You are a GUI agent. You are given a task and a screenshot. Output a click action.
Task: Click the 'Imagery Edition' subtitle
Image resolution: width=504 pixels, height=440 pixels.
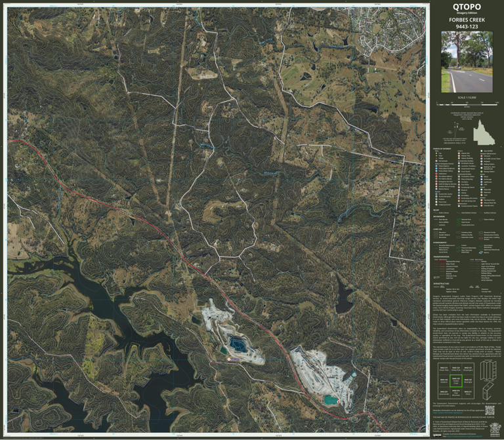point(467,13)
